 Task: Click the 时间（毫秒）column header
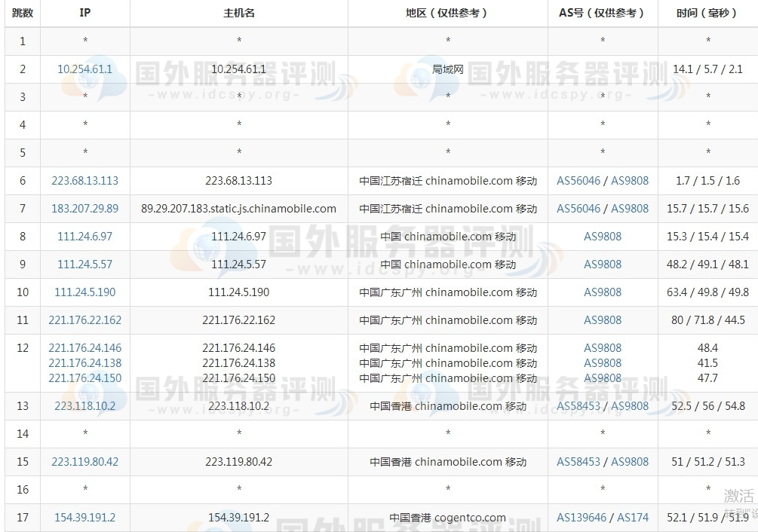pos(707,14)
